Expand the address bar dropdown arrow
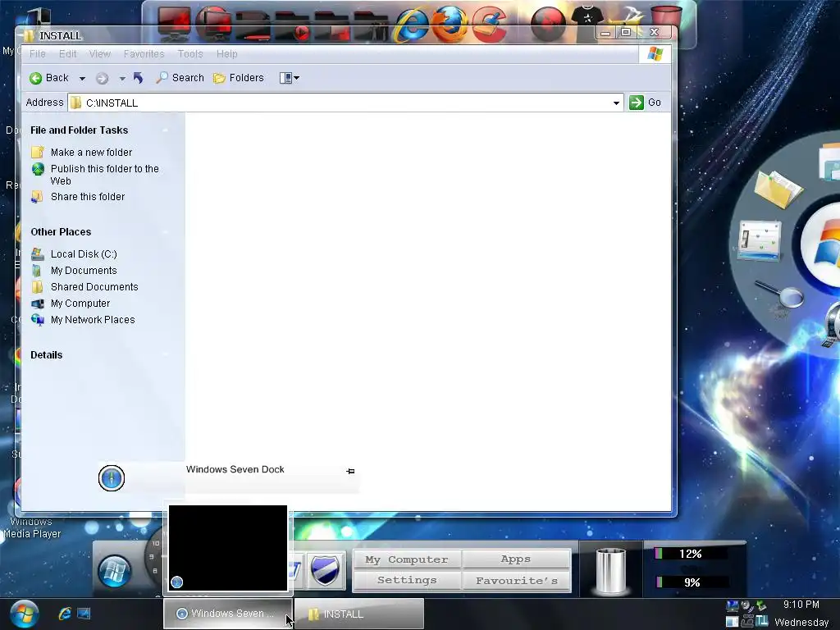Viewport: 840px width, 630px height. point(617,103)
